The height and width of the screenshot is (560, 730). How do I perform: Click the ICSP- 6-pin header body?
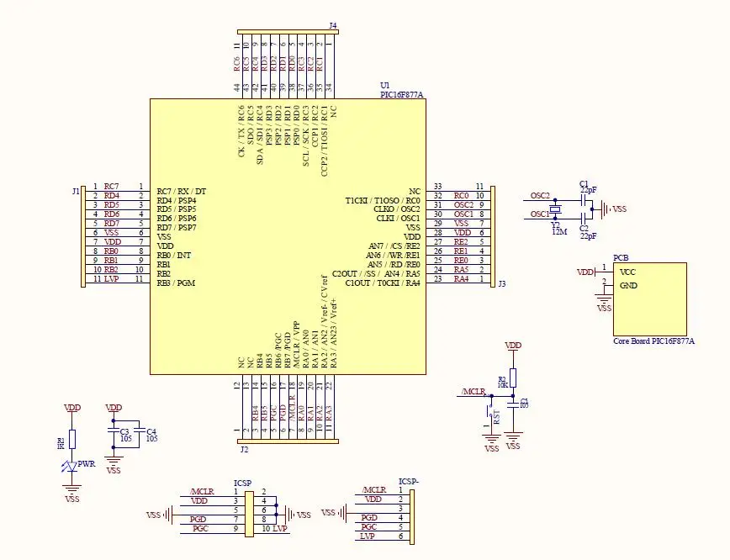[x=412, y=517]
